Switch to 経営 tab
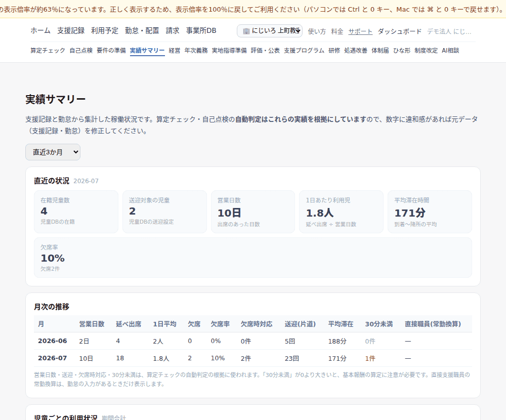This screenshot has height=420, width=506. tap(174, 51)
